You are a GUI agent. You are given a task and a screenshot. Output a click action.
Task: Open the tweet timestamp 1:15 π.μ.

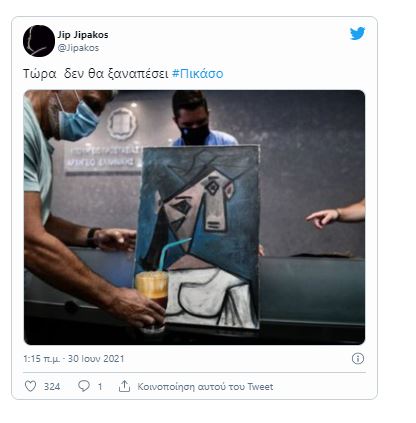(41, 359)
